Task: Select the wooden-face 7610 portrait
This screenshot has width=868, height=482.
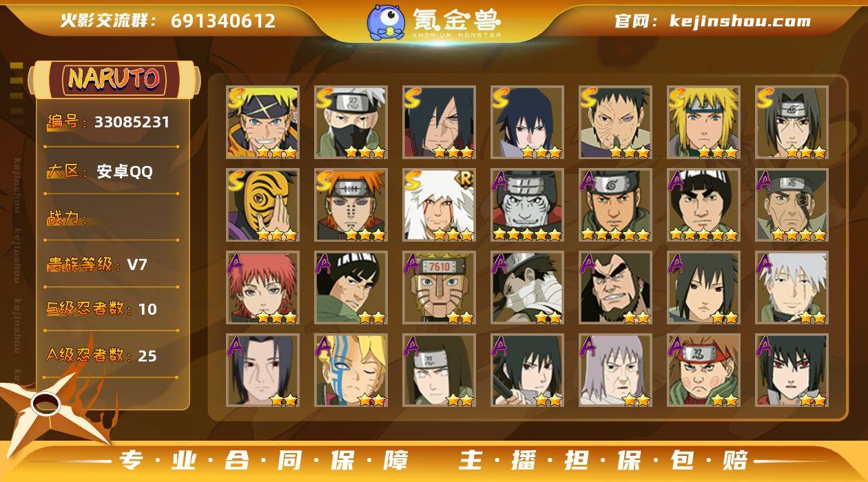Action: point(439,288)
